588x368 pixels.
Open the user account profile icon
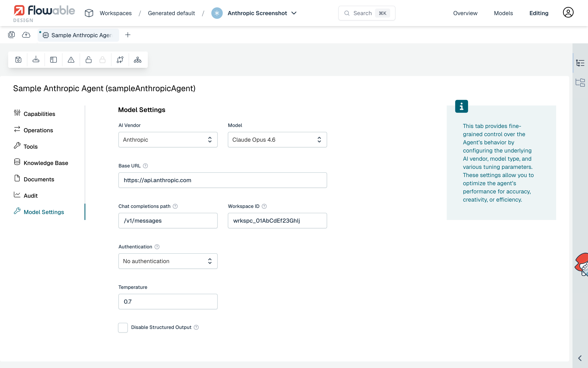click(x=568, y=12)
